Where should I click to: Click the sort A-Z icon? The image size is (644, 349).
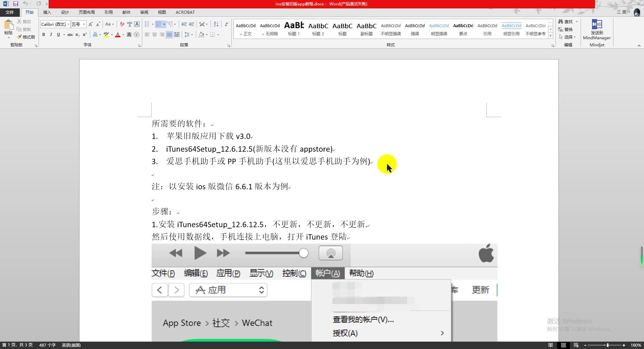216,24
